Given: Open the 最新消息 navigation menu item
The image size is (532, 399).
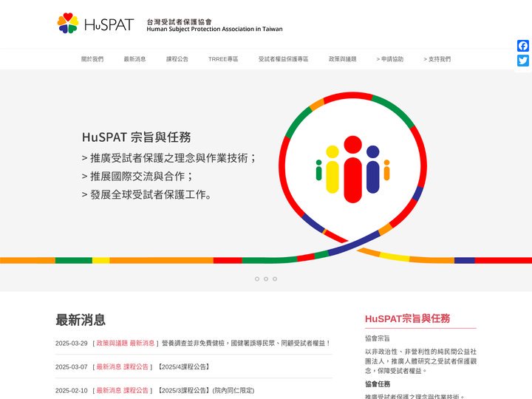Looking at the screenshot, I should coord(134,59).
